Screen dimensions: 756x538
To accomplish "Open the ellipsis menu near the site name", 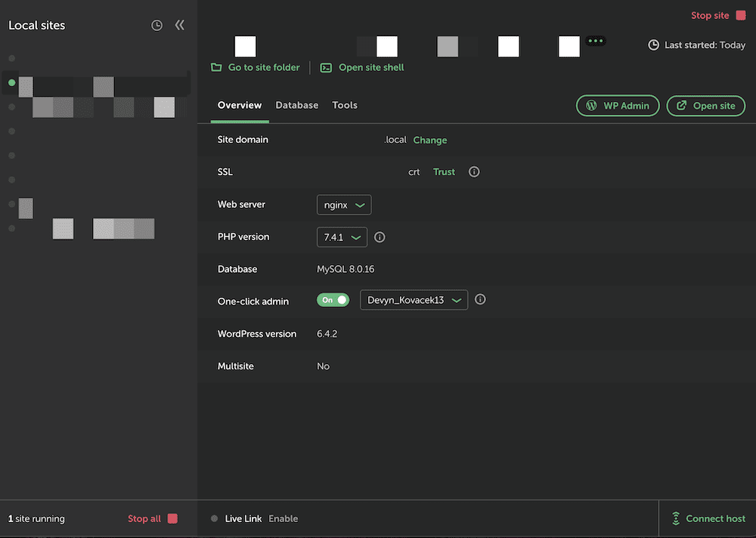I will (x=595, y=40).
